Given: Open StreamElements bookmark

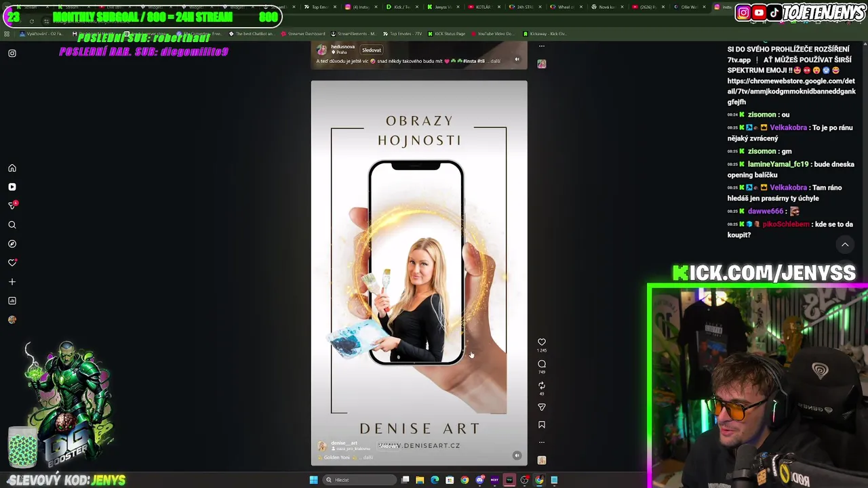Looking at the screenshot, I should 353,34.
